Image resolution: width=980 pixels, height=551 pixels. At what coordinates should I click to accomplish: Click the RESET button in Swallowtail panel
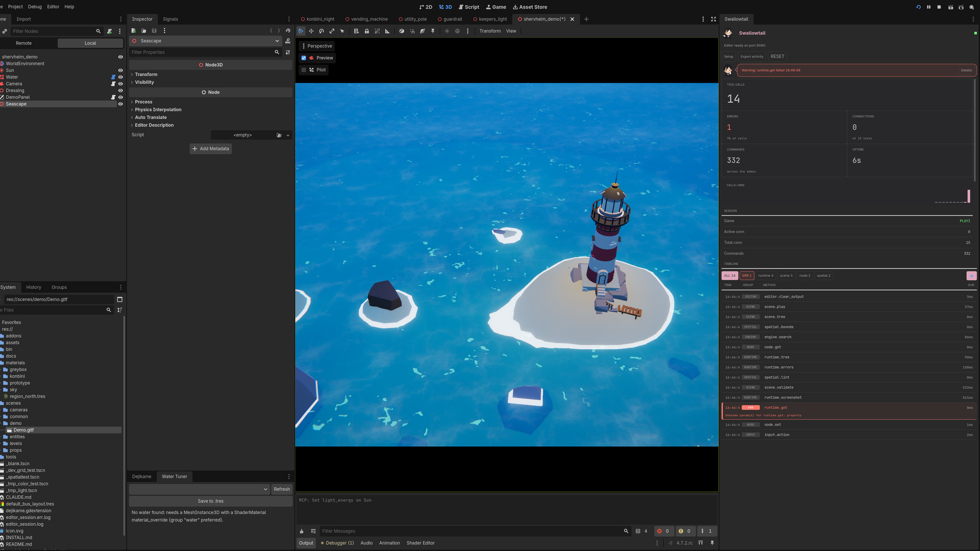[777, 56]
